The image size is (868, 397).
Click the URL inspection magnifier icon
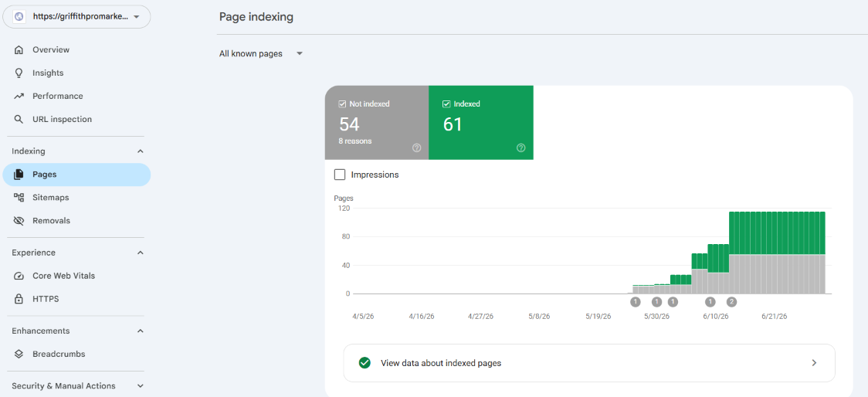pos(19,119)
